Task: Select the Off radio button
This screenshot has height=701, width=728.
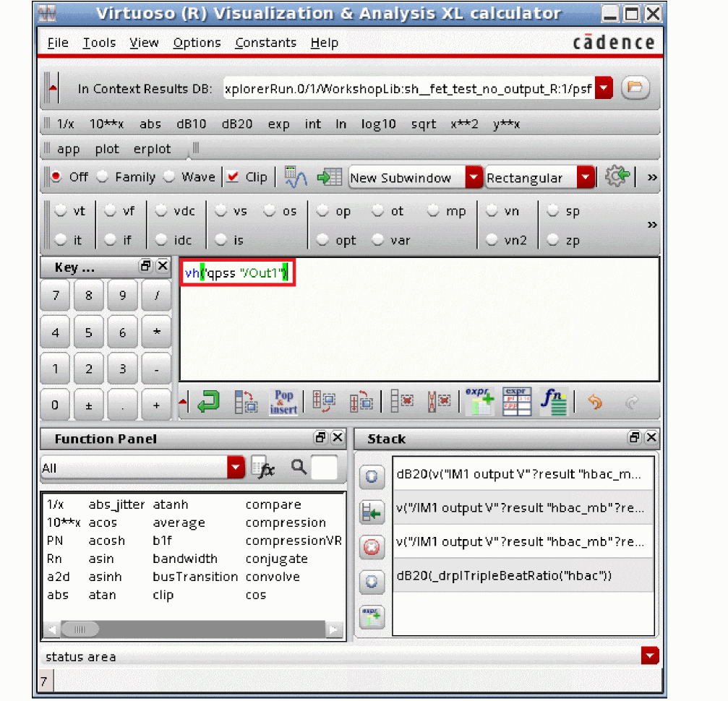Action: click(x=56, y=177)
